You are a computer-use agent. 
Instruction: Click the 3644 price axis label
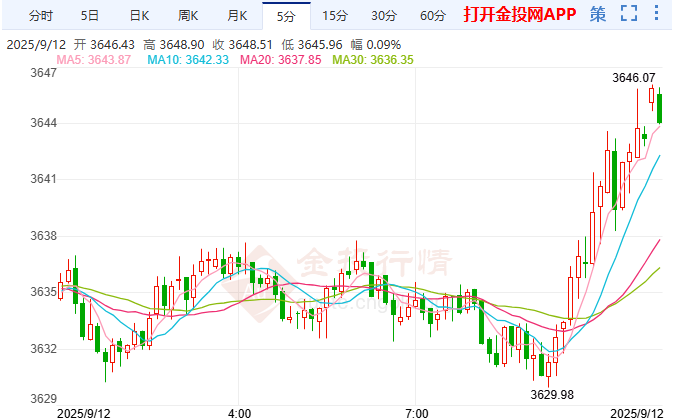(43, 123)
